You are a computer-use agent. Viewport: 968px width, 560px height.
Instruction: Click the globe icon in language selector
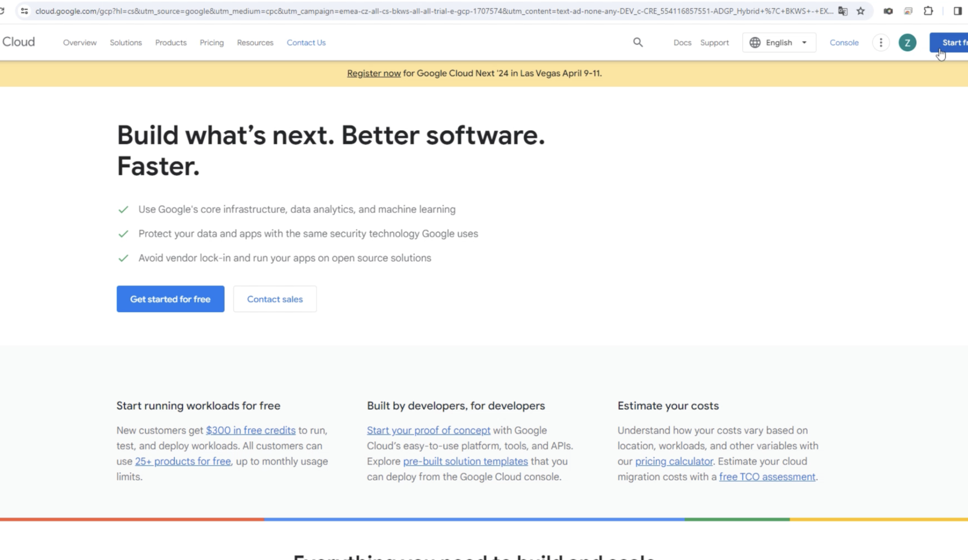click(755, 43)
